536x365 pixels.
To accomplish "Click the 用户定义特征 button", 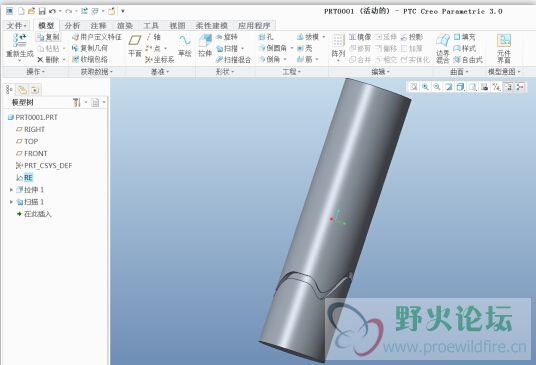I will 97,37.
